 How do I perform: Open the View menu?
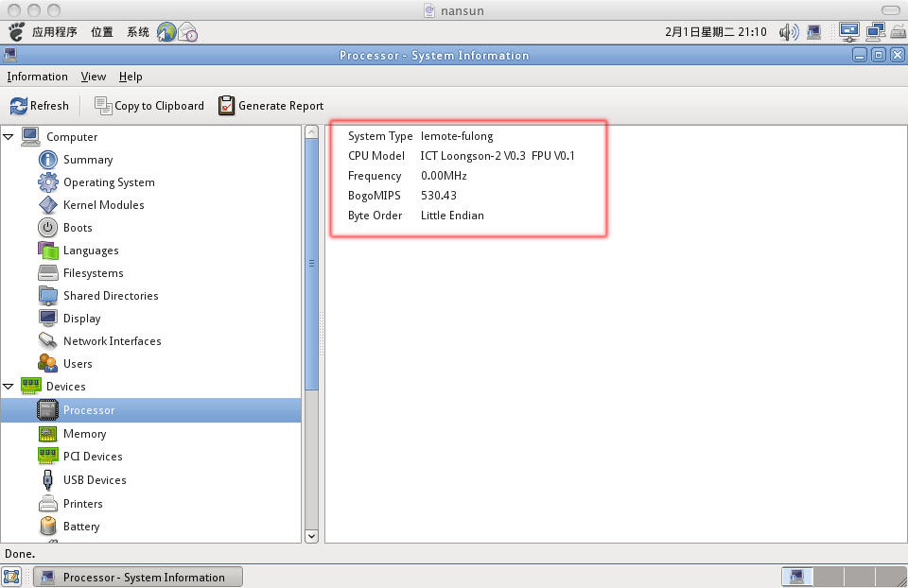tap(94, 77)
